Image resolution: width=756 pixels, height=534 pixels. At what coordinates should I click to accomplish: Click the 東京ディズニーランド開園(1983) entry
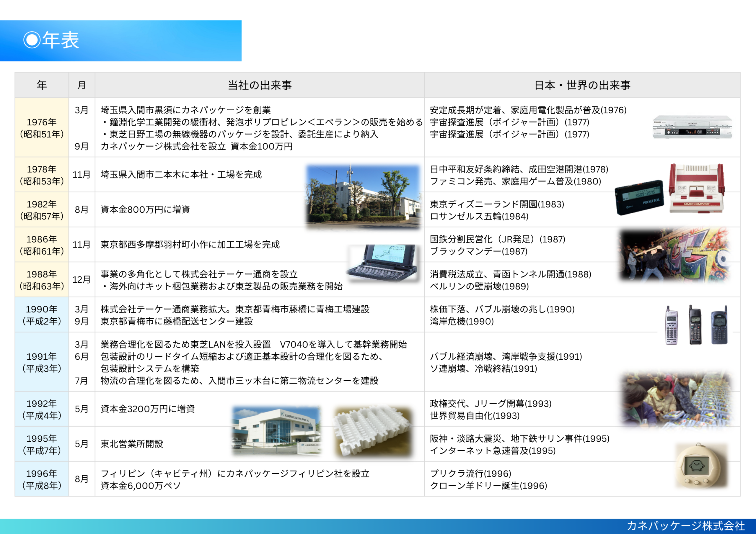pos(497,204)
